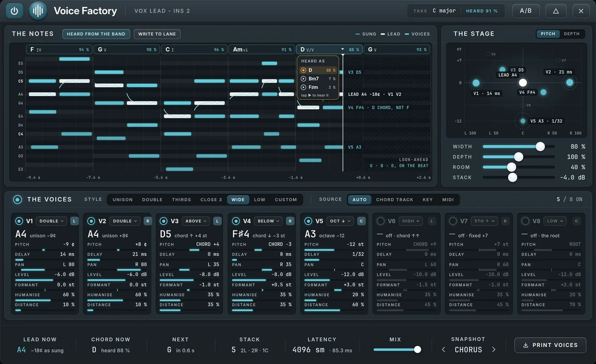Enable voice V8 power toggle
Screen dimensions: 596x364
coord(525,221)
